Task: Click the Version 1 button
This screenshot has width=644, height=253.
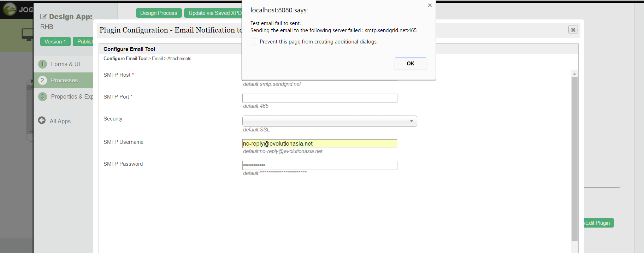Action: point(55,42)
